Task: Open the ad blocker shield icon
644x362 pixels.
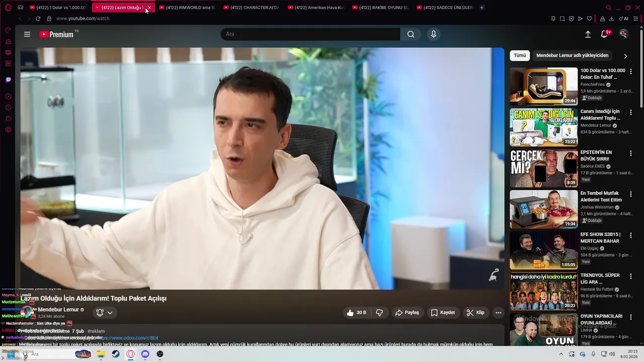Action: pos(571,19)
